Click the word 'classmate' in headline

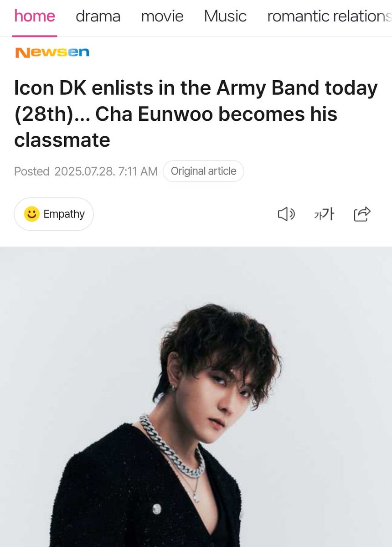point(62,140)
